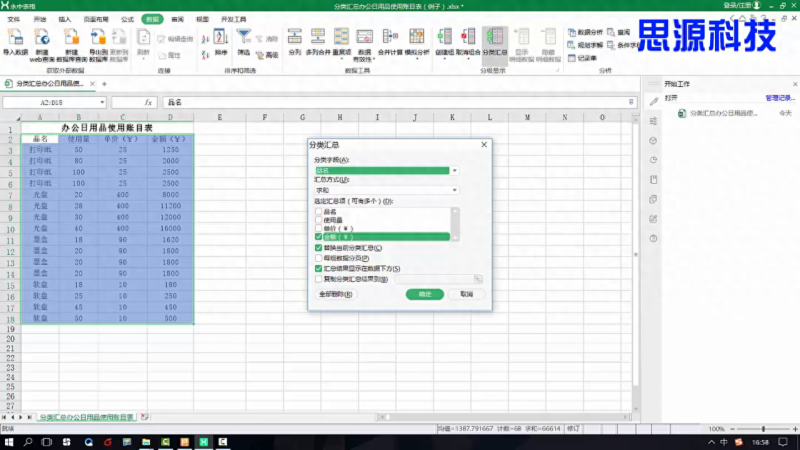Toggle 汇总结果显示在数据下方 checkbox
The height and width of the screenshot is (450, 800).
[x=318, y=269]
